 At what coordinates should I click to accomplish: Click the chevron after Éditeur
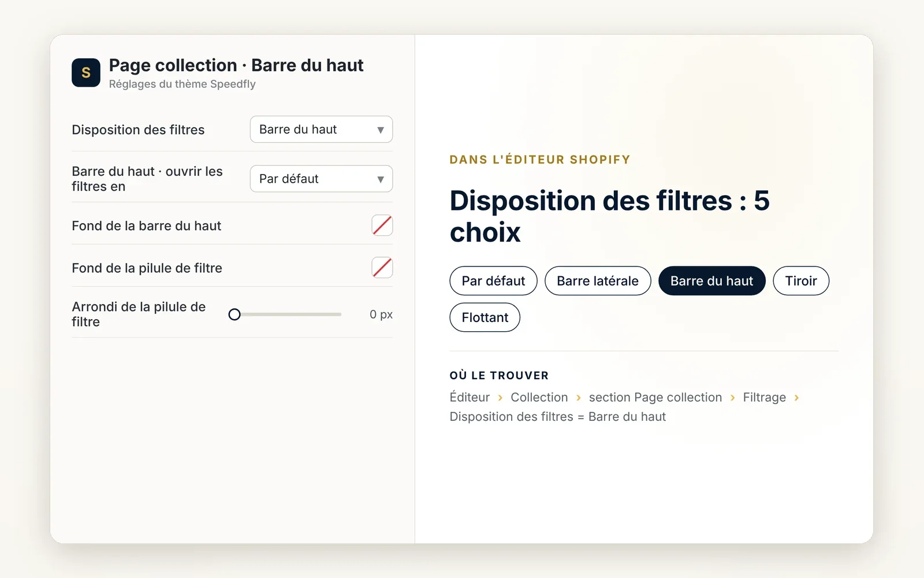500,398
